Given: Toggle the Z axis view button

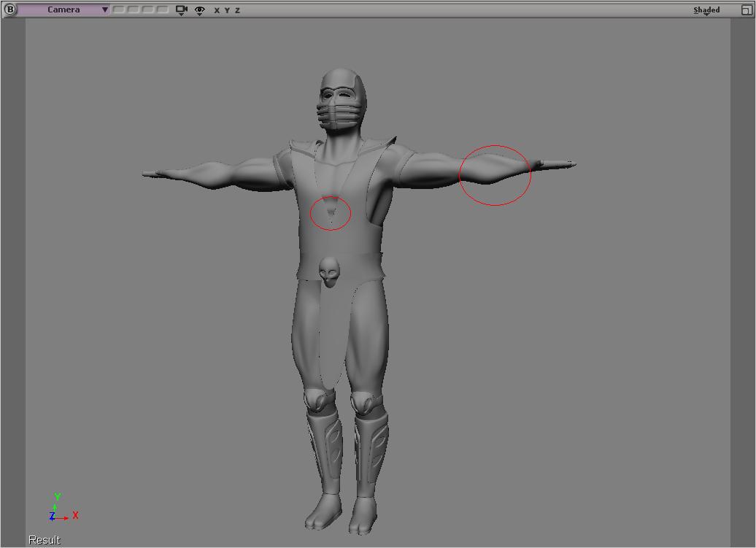Looking at the screenshot, I should click(x=237, y=10).
